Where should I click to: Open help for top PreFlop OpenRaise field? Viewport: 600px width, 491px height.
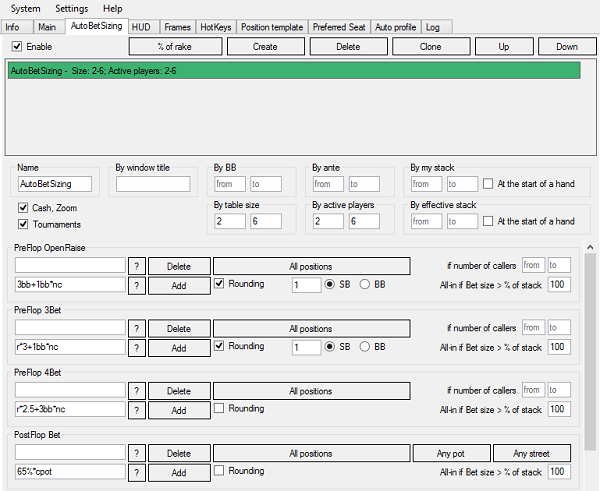[x=137, y=266]
